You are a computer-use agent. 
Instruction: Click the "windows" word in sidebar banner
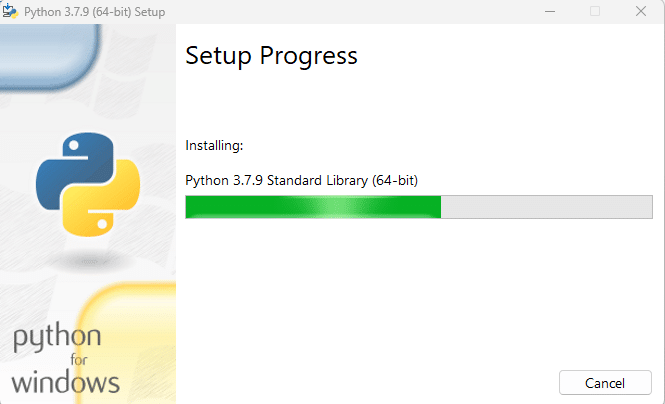tap(65, 382)
